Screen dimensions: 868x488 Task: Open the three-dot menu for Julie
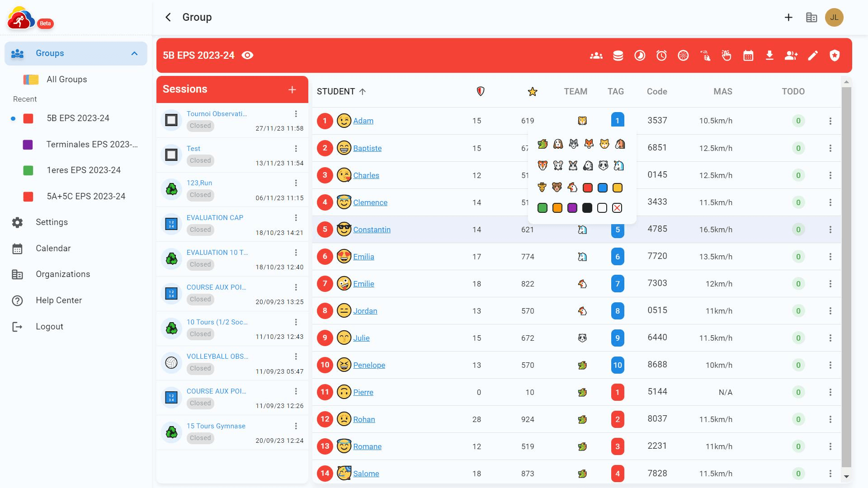point(830,338)
